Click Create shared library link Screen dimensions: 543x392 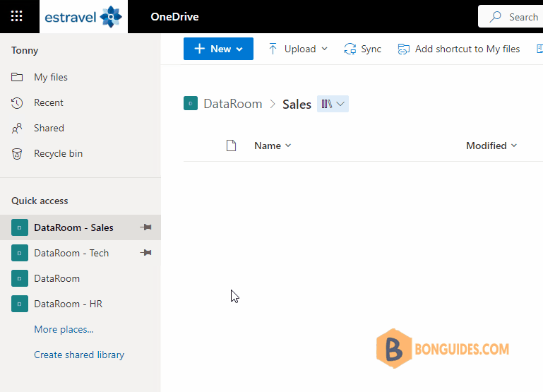click(x=79, y=355)
